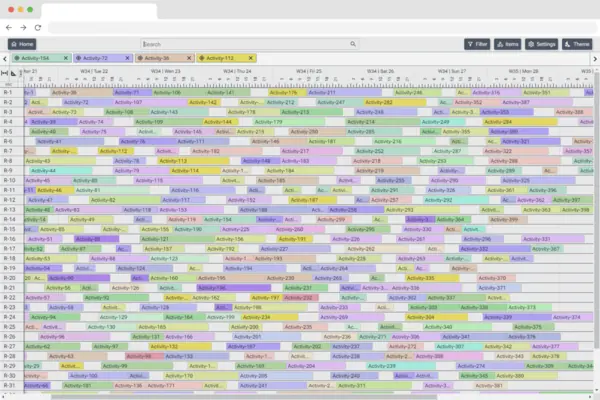The width and height of the screenshot is (600, 400).
Task: Select Activity-282 bar in row R-2
Action: point(395,102)
